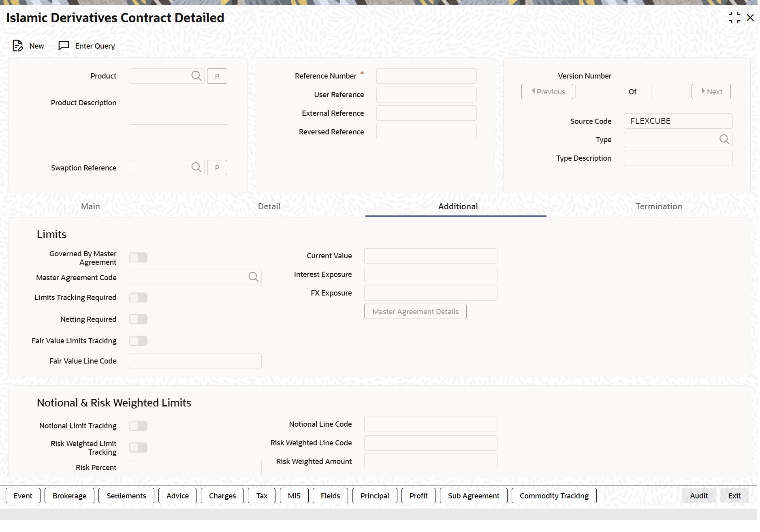760x532 pixels.
Task: Focus the Reference Number field
Action: click(427, 76)
